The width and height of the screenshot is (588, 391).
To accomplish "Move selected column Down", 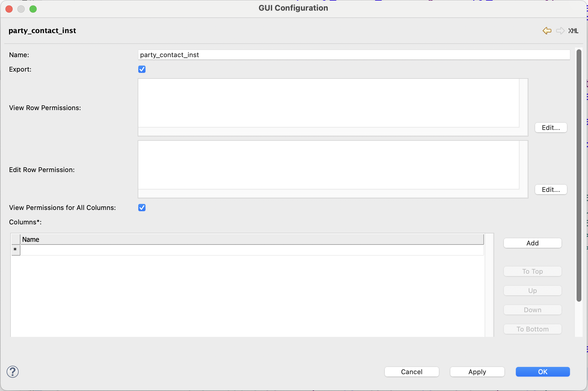I will point(532,309).
